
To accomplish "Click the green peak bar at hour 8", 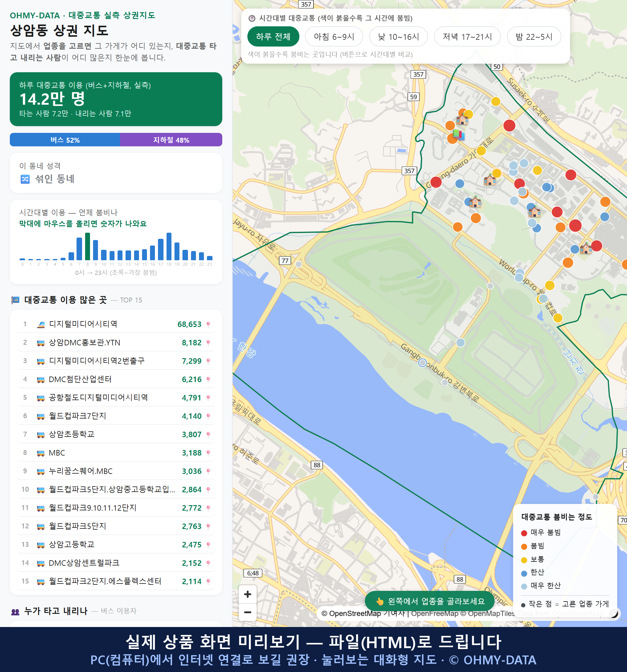I will [88, 246].
